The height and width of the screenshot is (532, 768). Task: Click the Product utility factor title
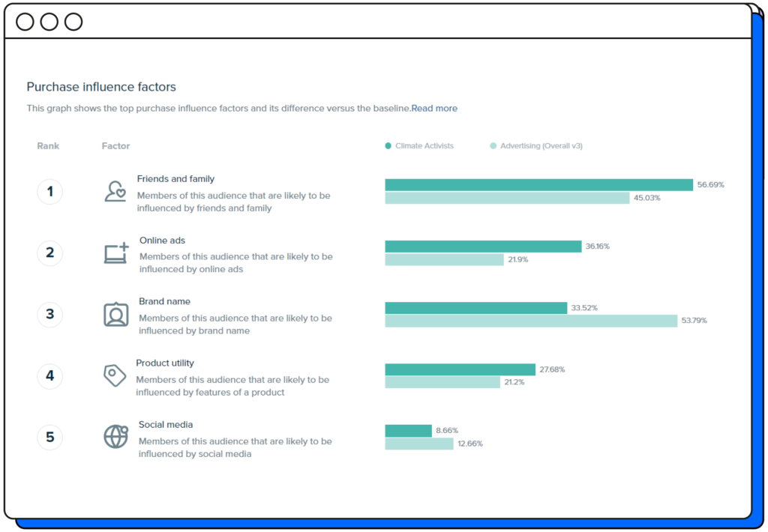[x=165, y=363]
